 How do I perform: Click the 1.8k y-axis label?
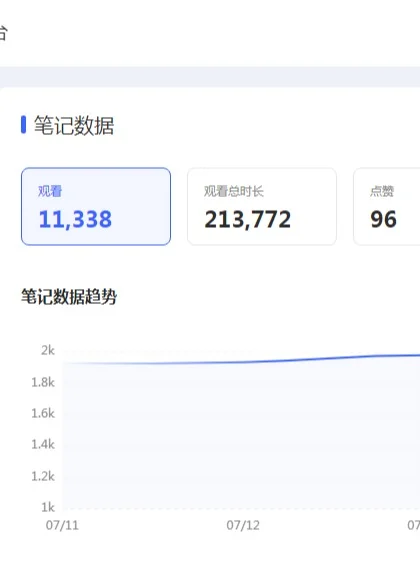43,382
